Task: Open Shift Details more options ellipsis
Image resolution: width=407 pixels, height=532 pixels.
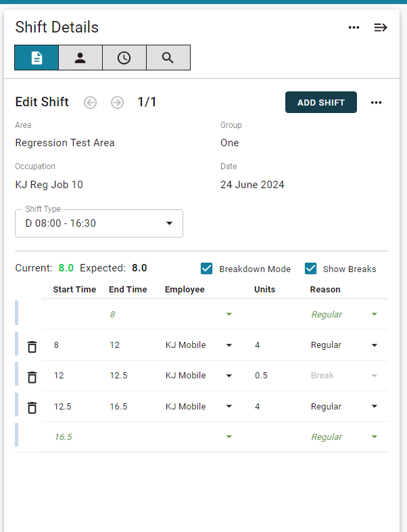Action: (x=354, y=28)
